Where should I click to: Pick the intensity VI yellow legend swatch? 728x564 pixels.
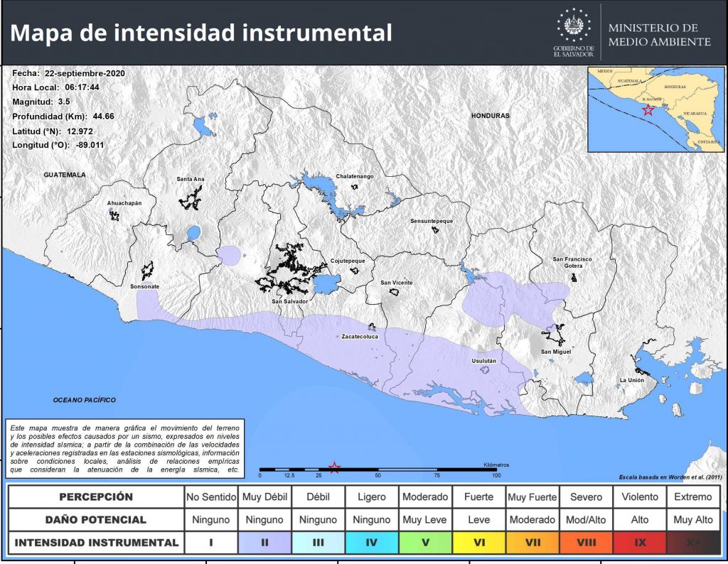point(478,543)
